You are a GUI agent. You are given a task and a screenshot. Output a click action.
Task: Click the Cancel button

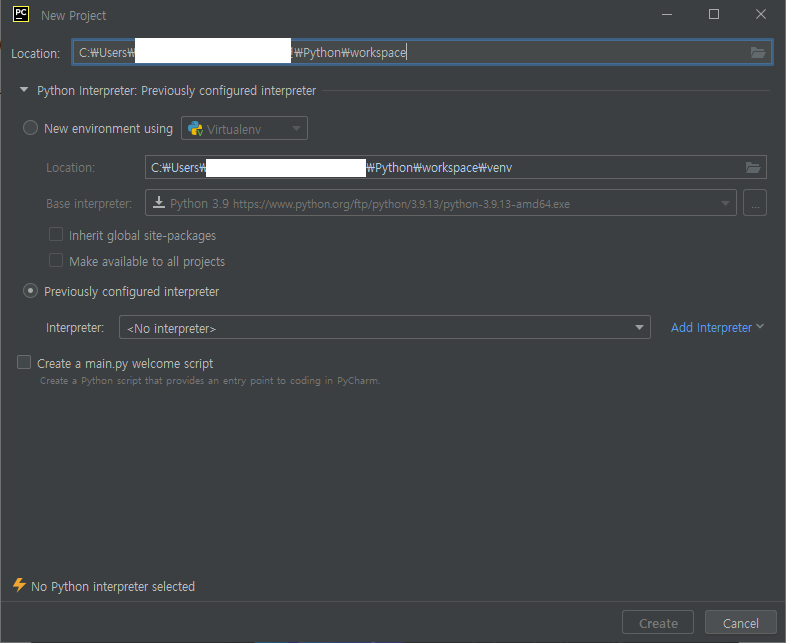point(740,623)
